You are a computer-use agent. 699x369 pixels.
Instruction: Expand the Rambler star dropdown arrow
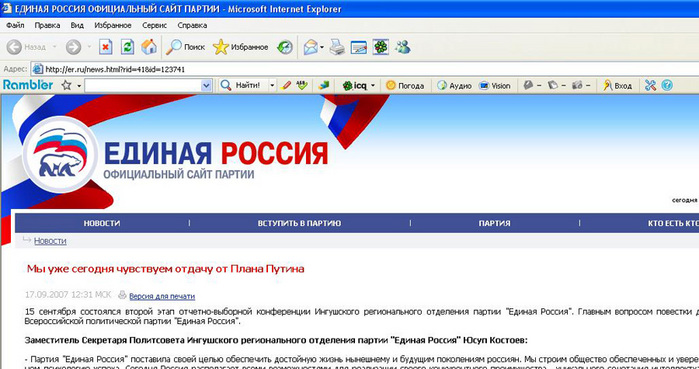(x=79, y=86)
